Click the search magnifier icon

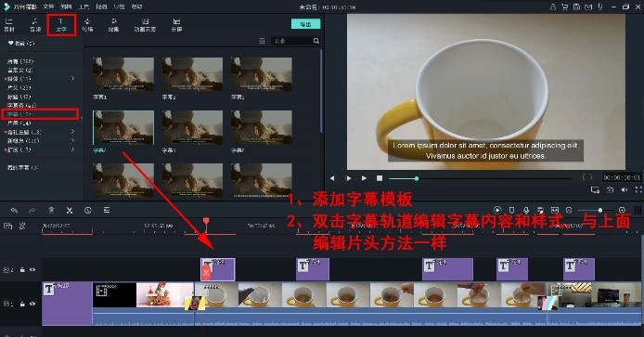pyautogui.click(x=316, y=41)
